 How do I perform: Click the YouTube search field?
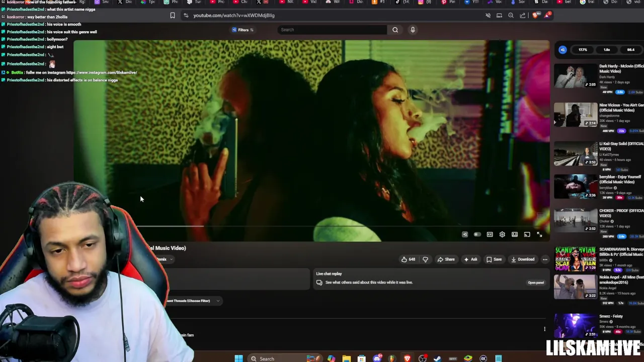[x=333, y=30]
